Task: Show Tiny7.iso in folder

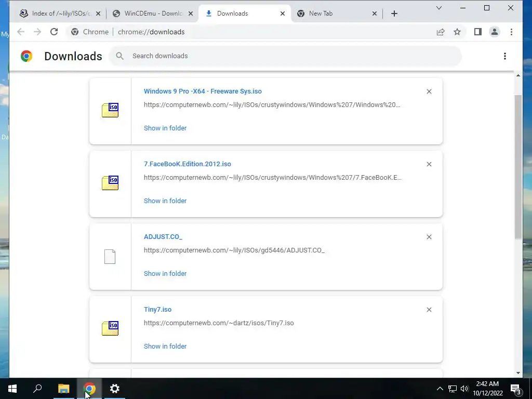Action: [165, 347]
